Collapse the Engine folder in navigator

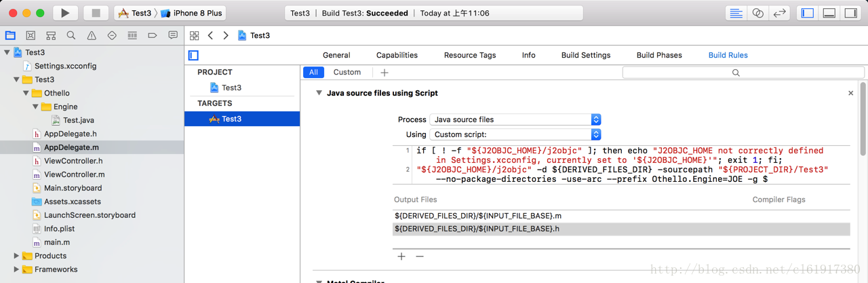[x=35, y=107]
